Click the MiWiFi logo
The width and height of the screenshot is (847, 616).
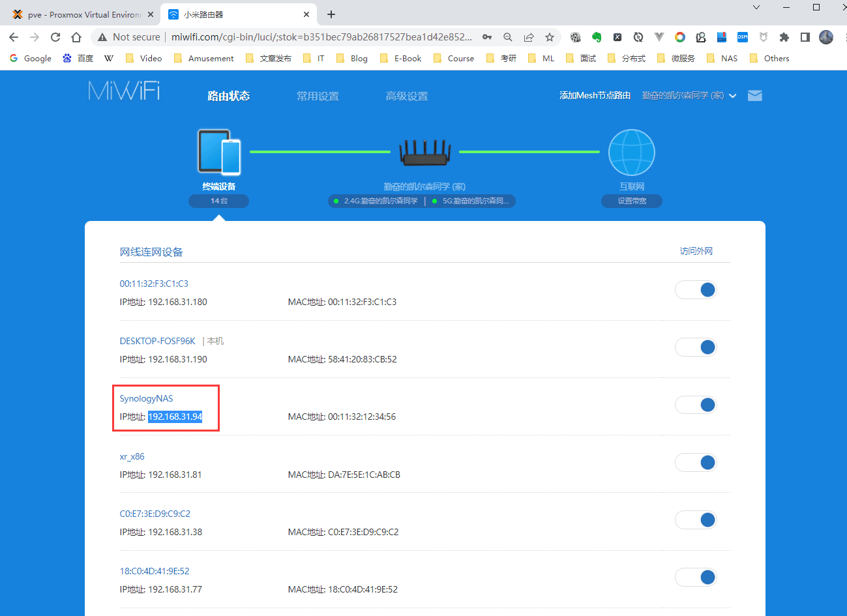tap(124, 91)
